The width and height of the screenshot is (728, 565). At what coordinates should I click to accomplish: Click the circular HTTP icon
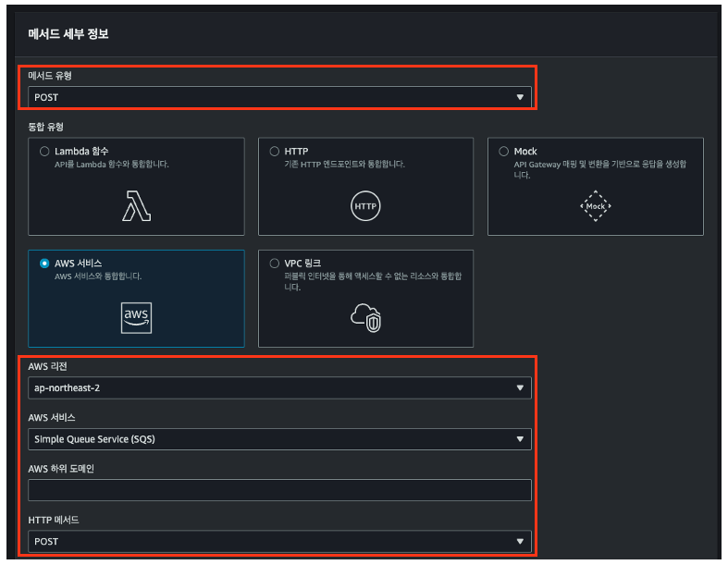(365, 205)
